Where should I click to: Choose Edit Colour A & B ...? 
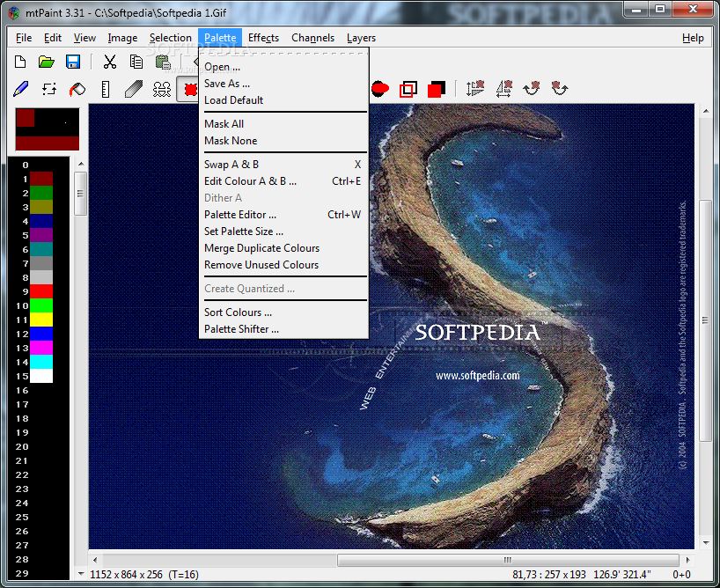[283, 181]
